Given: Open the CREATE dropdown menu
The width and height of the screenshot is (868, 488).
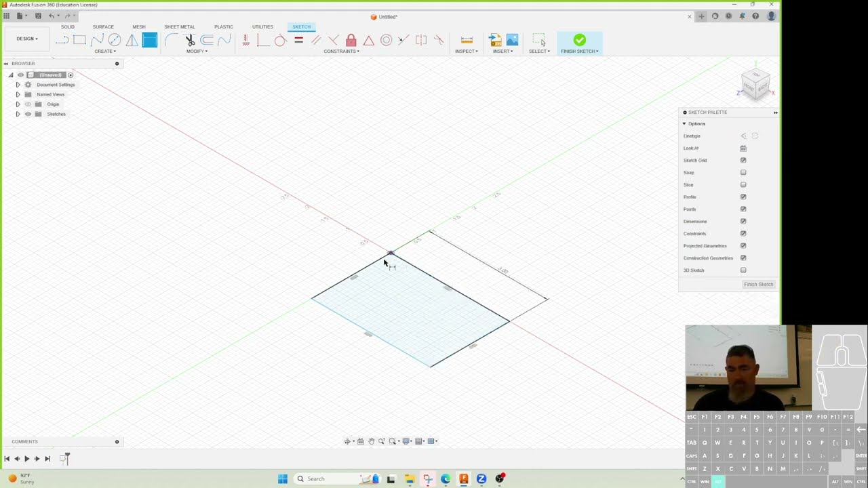Looking at the screenshot, I should click(105, 52).
